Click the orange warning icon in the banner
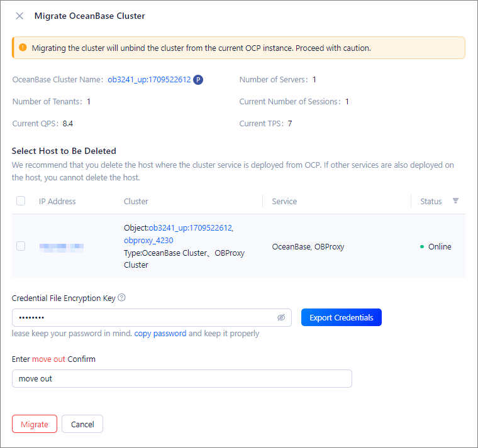 tap(23, 48)
